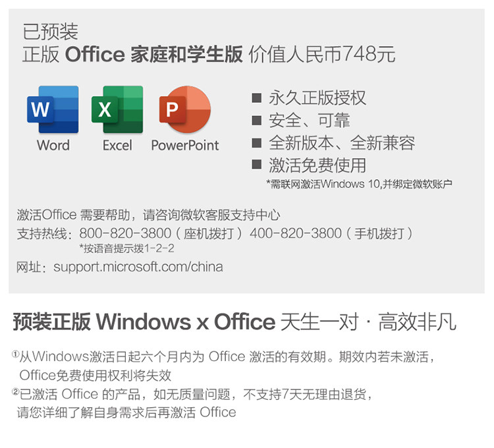
Task: Click the bullet square beside 全新版本、全新兼容
Action: click(257, 143)
